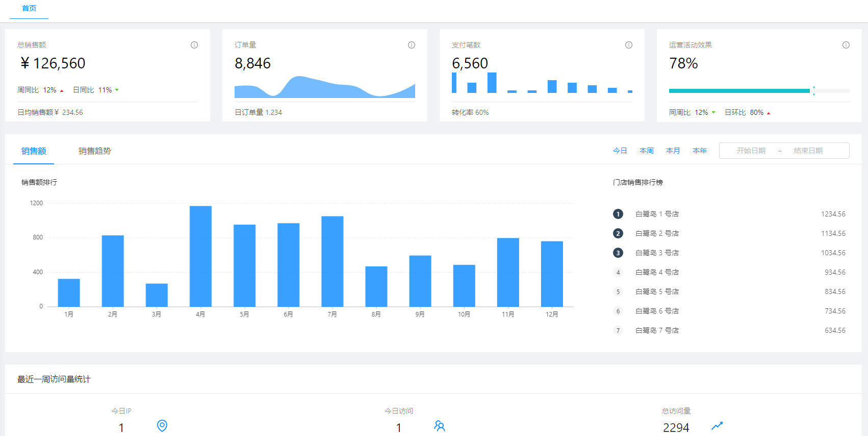This screenshot has width=868, height=436.
Task: Click the 支付笔数 mini bar chart
Action: [542, 83]
